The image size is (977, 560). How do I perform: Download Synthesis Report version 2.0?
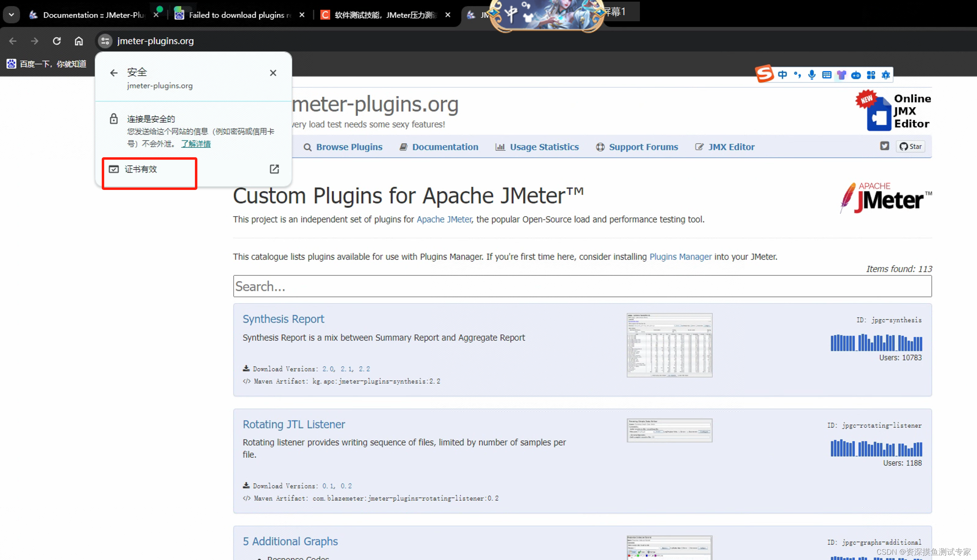click(328, 369)
